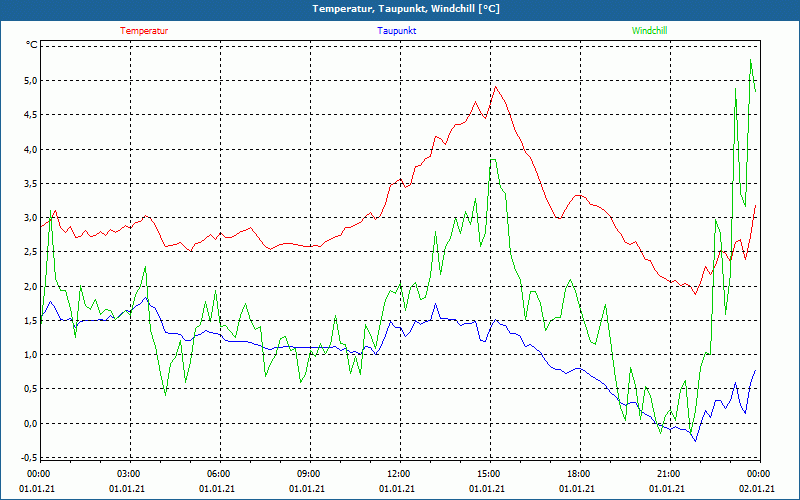This screenshot has height=500, width=800.
Task: Click the 03:00 time axis label
Action: pos(127,473)
